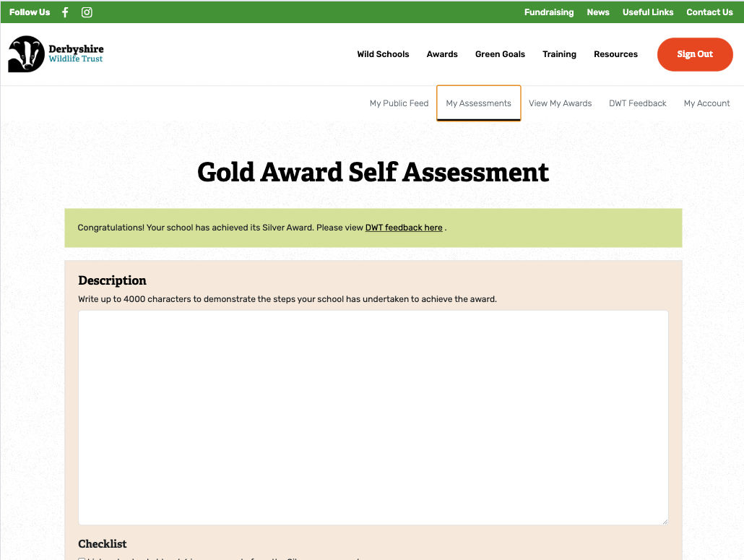Click the Sign Out button
Screen dimensions: 744x560
pos(695,54)
